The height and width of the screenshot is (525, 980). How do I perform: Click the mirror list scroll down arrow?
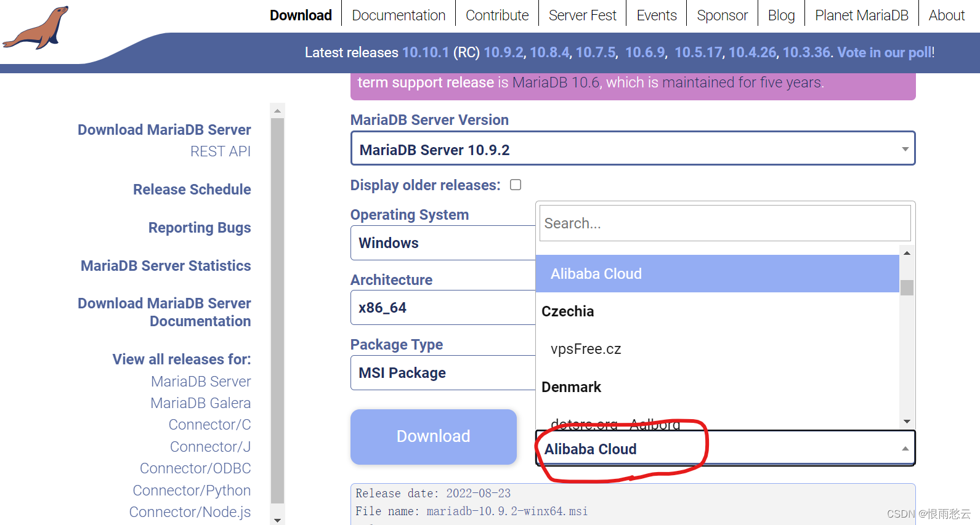click(907, 422)
